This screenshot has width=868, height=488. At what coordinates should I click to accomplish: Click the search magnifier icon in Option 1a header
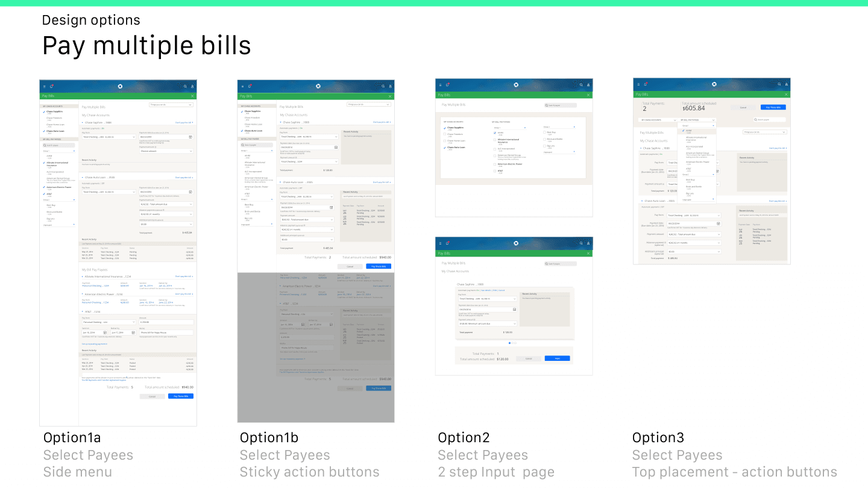(x=186, y=86)
